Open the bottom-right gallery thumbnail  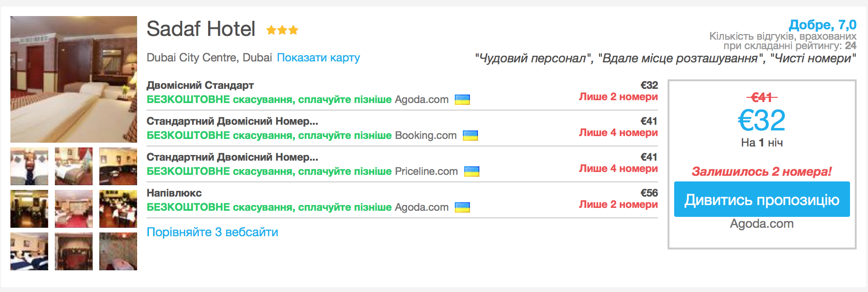click(x=118, y=251)
